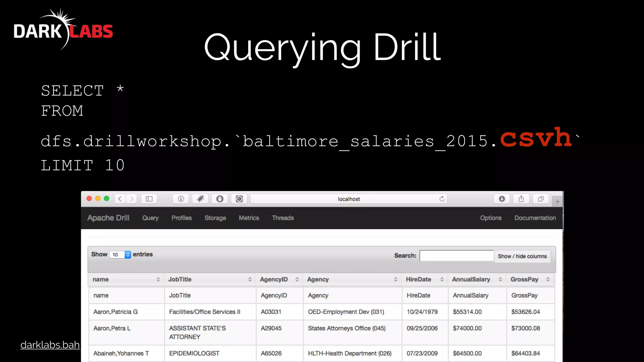Show all tabs icon in Safari
Viewport: 644px width, 362px height.
click(x=541, y=199)
